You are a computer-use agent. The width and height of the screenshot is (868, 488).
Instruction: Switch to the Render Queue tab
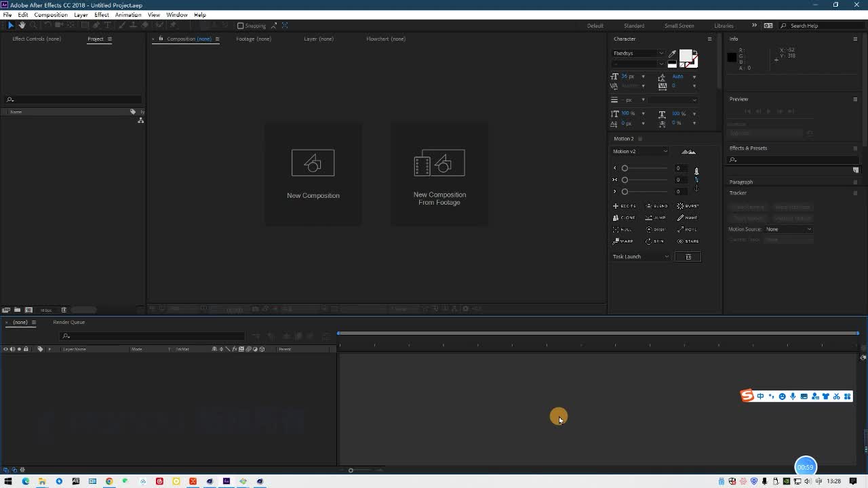click(x=68, y=323)
